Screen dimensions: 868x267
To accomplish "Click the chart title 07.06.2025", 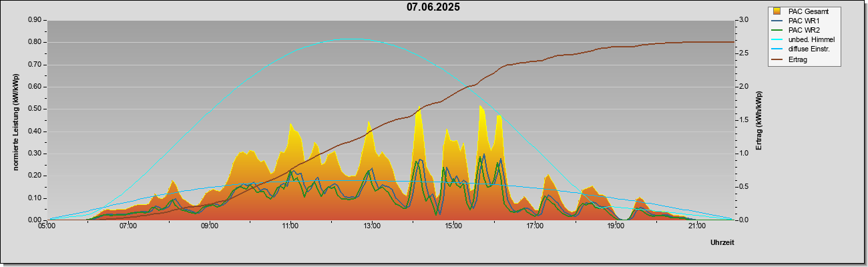I will 433,7.
